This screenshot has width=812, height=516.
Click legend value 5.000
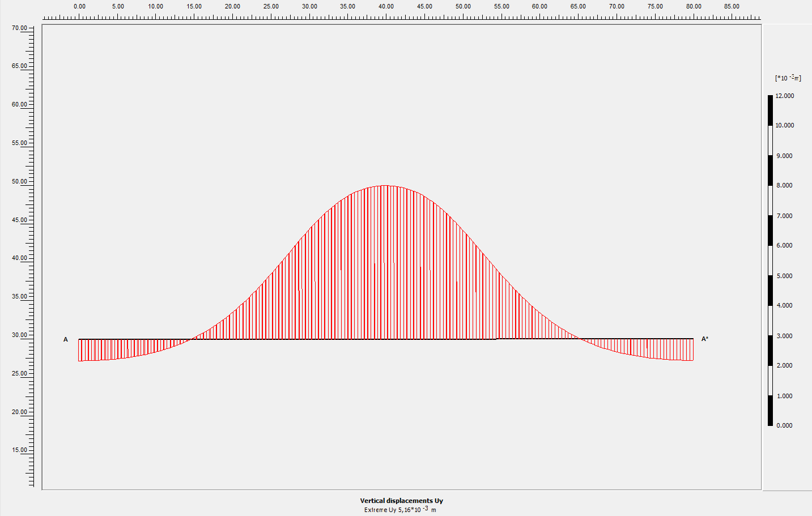pos(785,276)
